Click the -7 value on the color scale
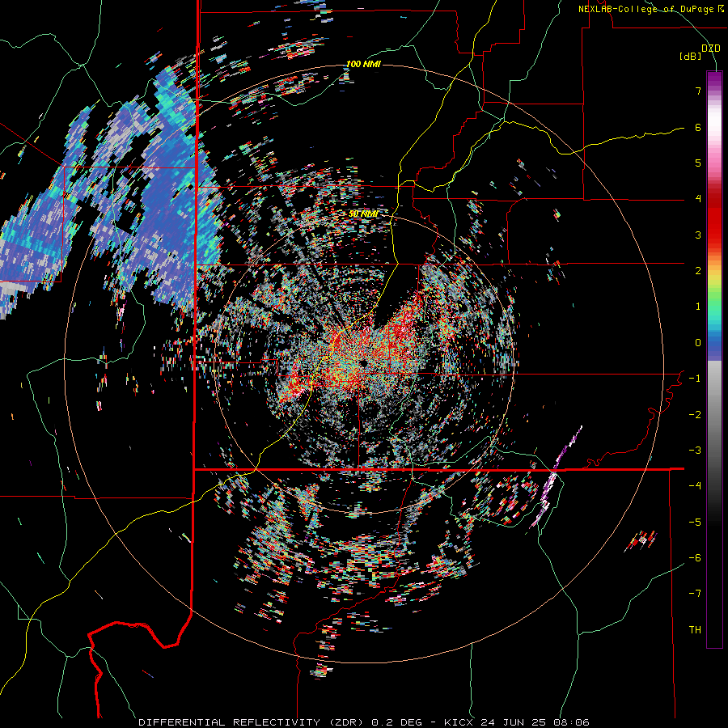 pyautogui.click(x=695, y=594)
